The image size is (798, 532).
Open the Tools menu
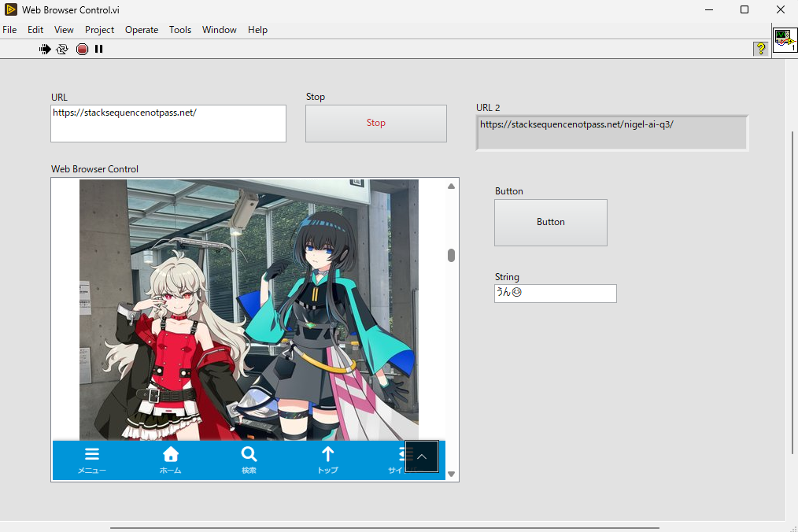[180, 30]
